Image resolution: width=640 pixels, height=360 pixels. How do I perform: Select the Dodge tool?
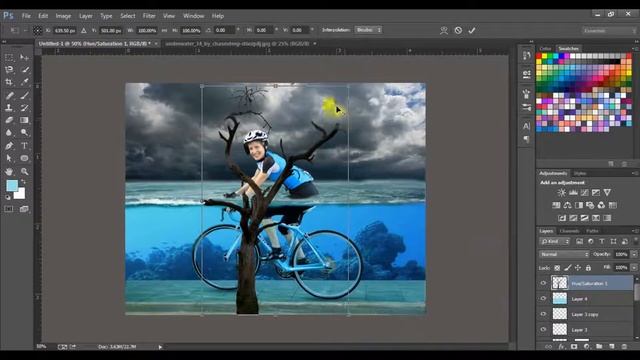pyautogui.click(x=24, y=133)
